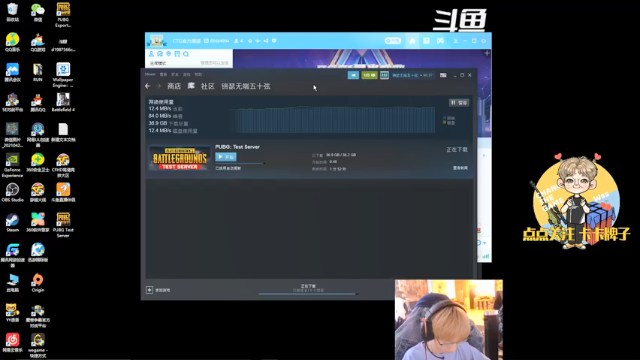
Task: Open the WeGame desktop shortcut
Action: tap(38, 345)
